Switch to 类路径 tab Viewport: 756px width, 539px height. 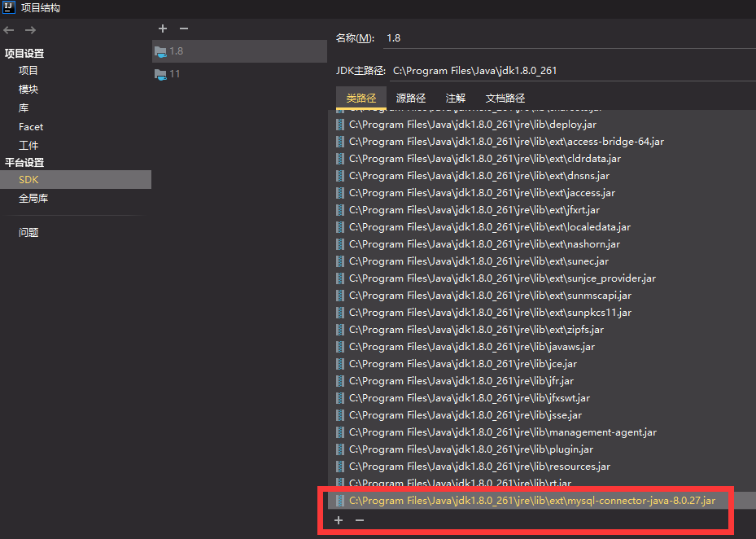(361, 99)
